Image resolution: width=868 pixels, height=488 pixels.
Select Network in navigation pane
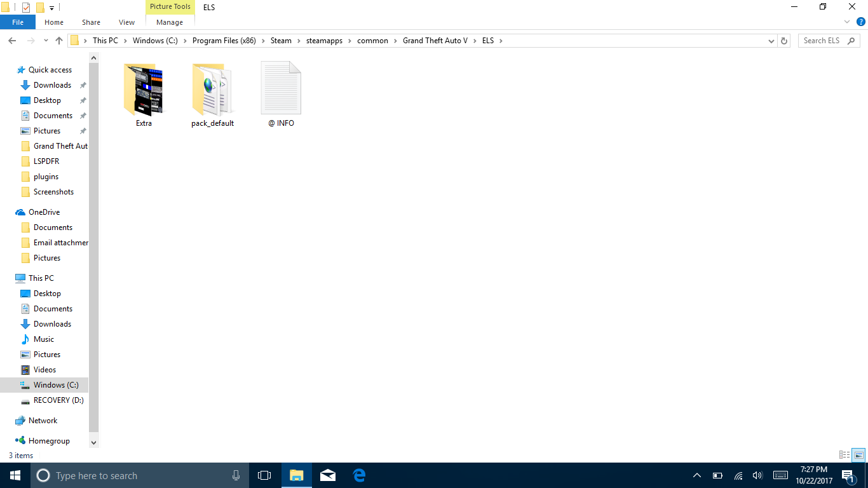pyautogui.click(x=43, y=421)
